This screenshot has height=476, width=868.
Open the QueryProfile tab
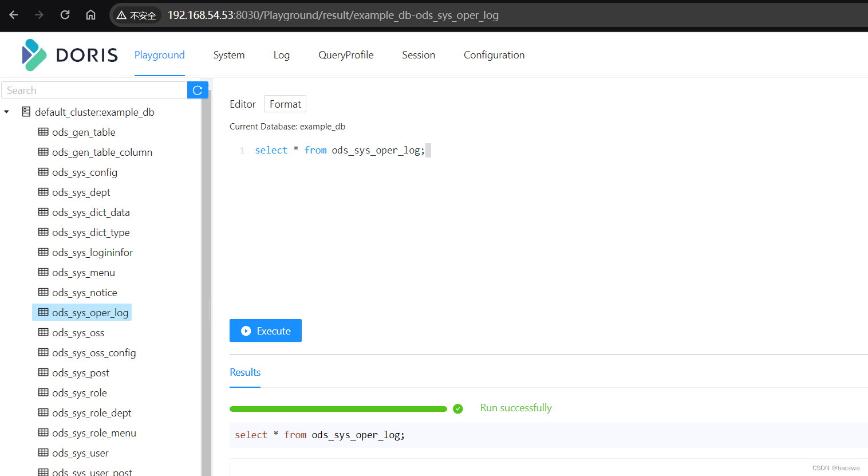pyautogui.click(x=346, y=55)
